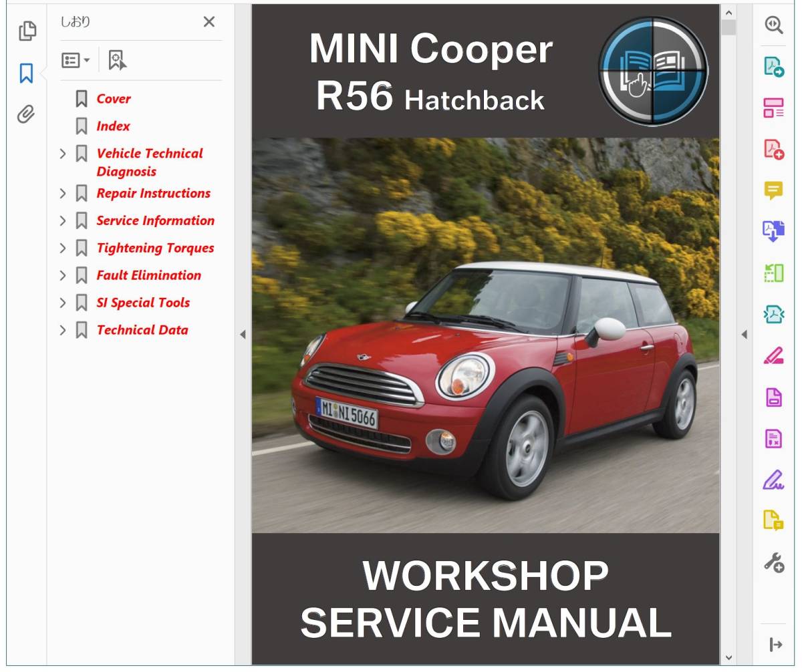The width and height of the screenshot is (802, 672).
Task: Collapse the left navigation pane arrow
Action: pyautogui.click(x=243, y=335)
